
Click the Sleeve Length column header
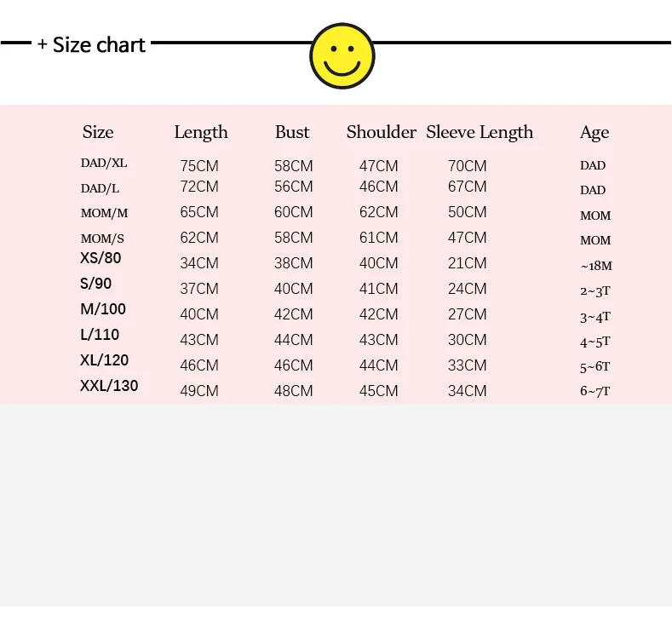point(480,133)
